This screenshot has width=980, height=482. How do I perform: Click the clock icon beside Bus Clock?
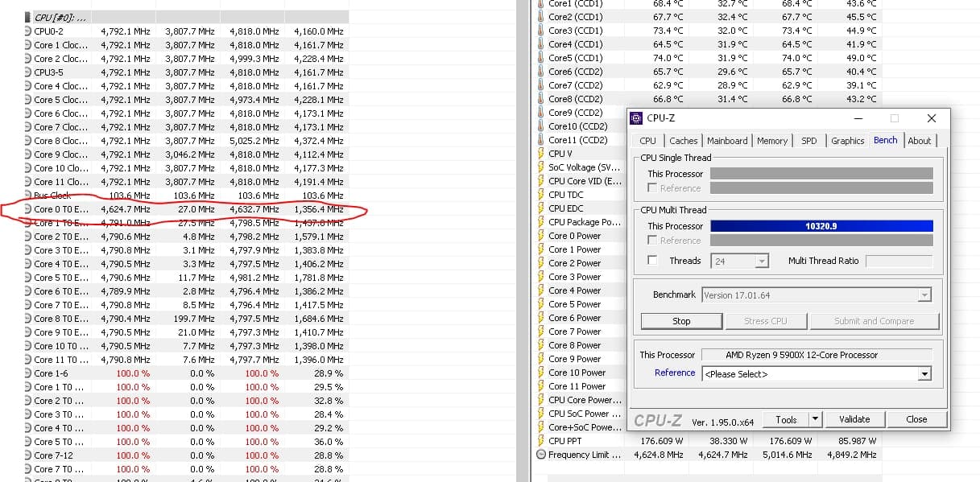coord(28,196)
